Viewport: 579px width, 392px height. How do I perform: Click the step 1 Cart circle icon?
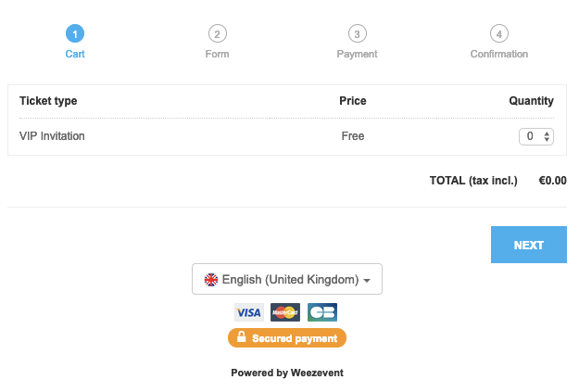[x=75, y=33]
